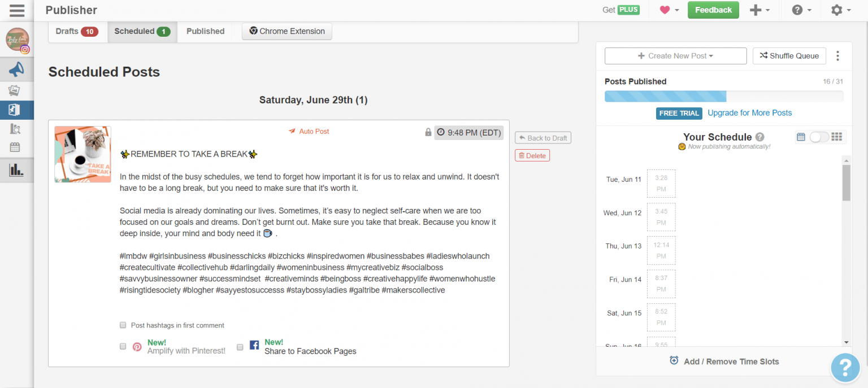Expand the heart favorites dropdown

(669, 10)
